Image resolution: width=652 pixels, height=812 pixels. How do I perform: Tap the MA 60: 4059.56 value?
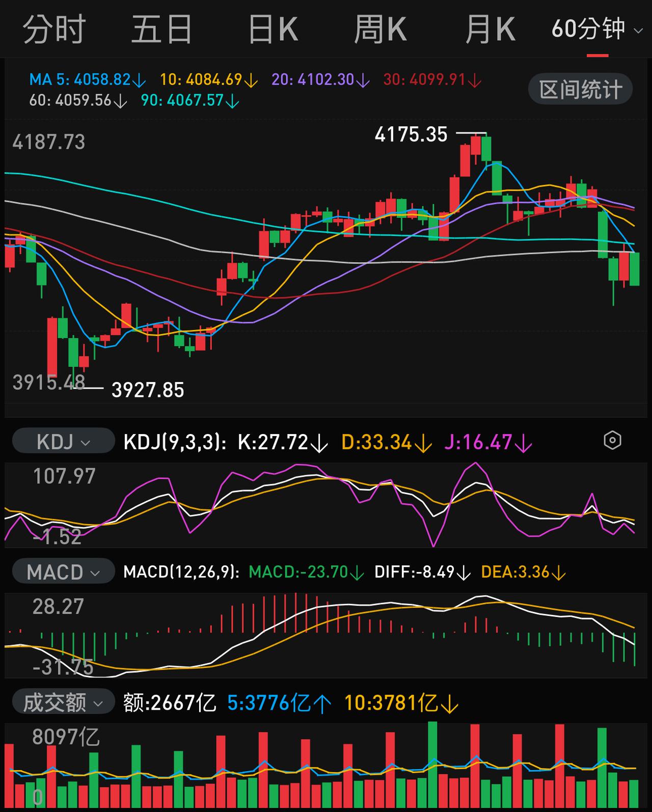(78, 100)
